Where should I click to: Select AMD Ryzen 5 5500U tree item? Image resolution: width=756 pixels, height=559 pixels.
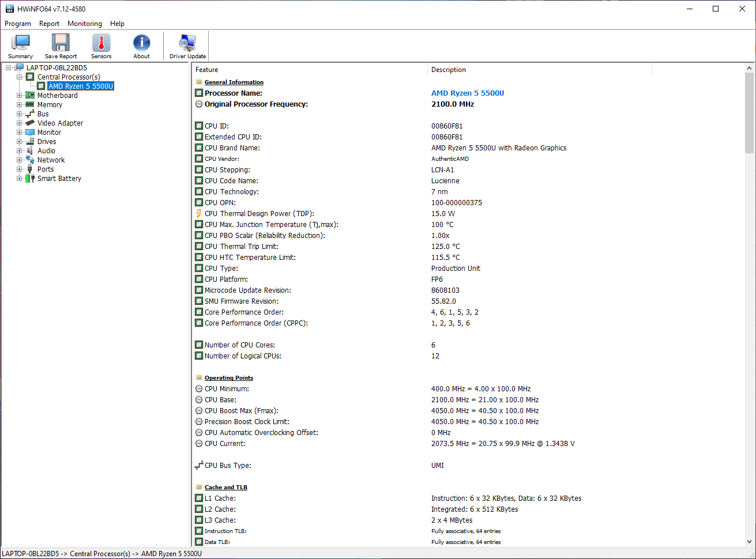(81, 86)
